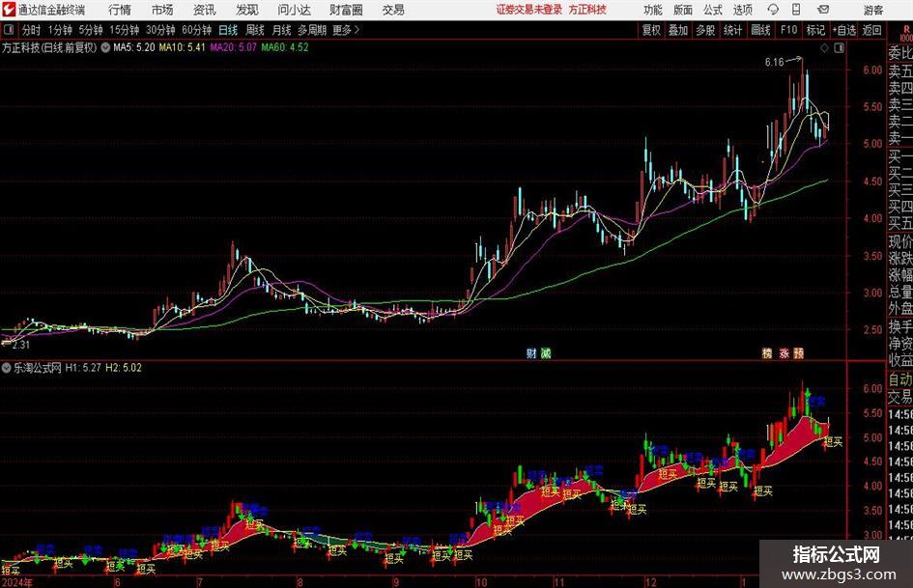Click the customer service headset icon
This screenshot has height=588, width=913.
[x=773, y=10]
